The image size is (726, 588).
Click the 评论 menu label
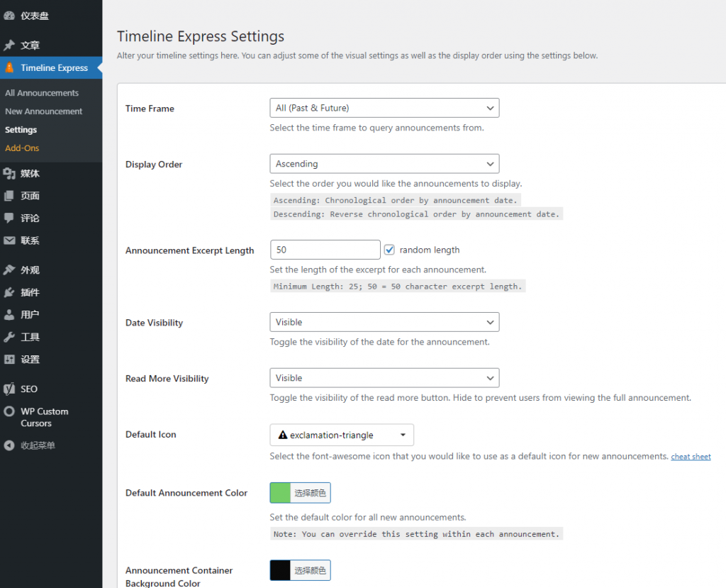[30, 218]
